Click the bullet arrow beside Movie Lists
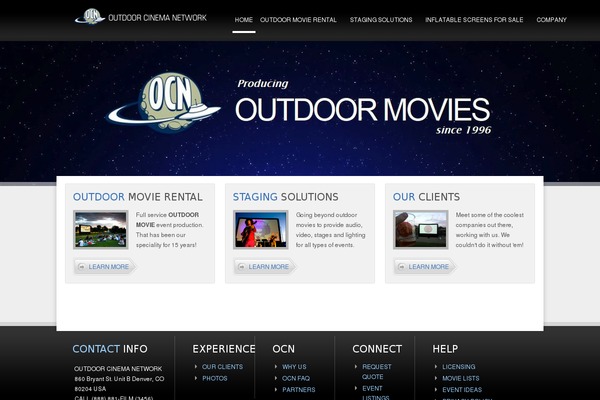The height and width of the screenshot is (400, 600). [436, 378]
